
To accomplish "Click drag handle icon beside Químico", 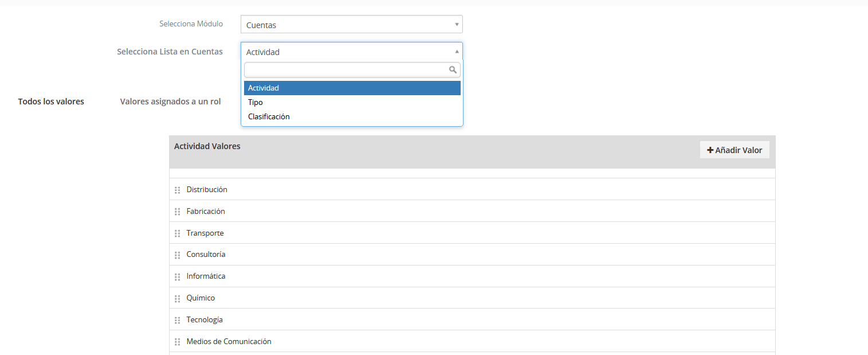I will [x=177, y=298].
